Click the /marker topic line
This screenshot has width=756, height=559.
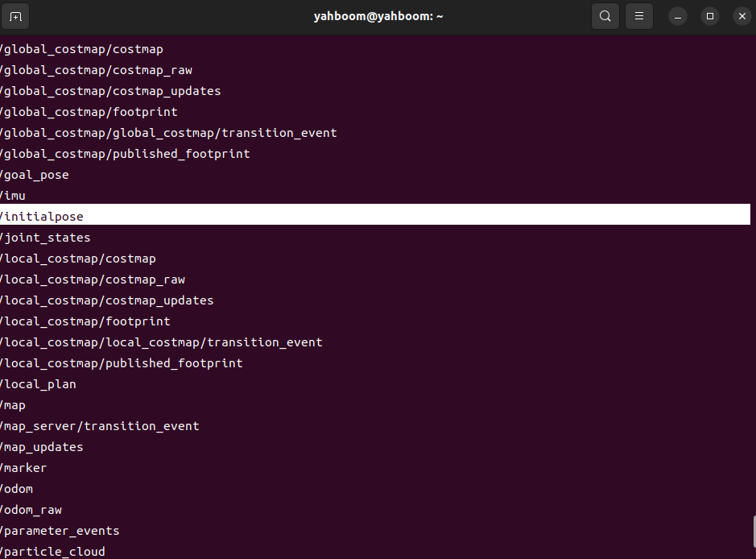tap(23, 468)
